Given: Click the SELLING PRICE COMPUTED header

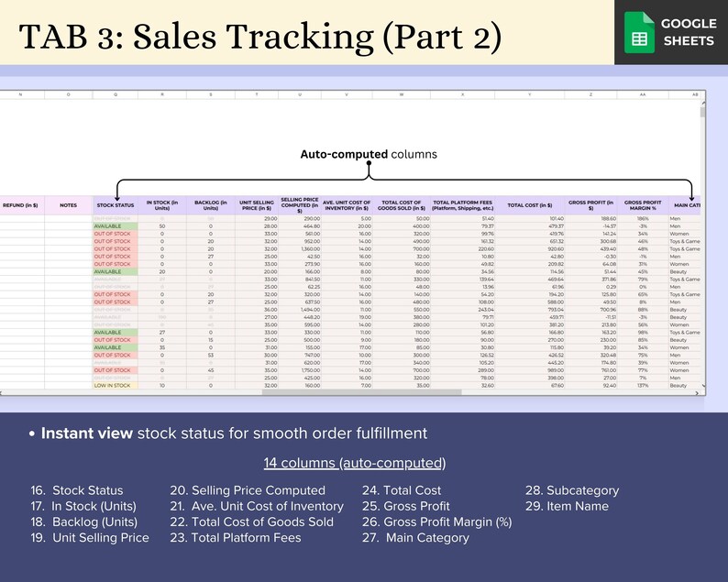Looking at the screenshot, I should click(x=300, y=205).
